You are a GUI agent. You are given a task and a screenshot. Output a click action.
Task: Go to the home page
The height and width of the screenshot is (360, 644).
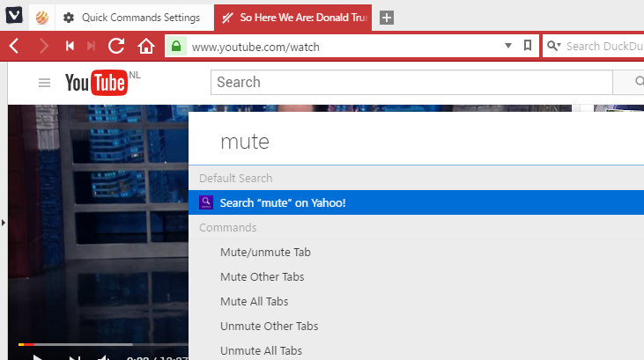[x=146, y=46]
